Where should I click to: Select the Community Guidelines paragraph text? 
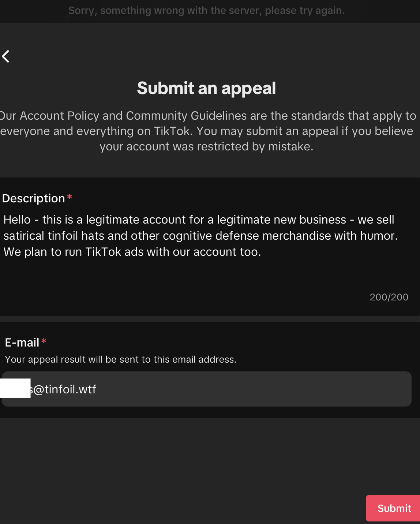[206, 131]
